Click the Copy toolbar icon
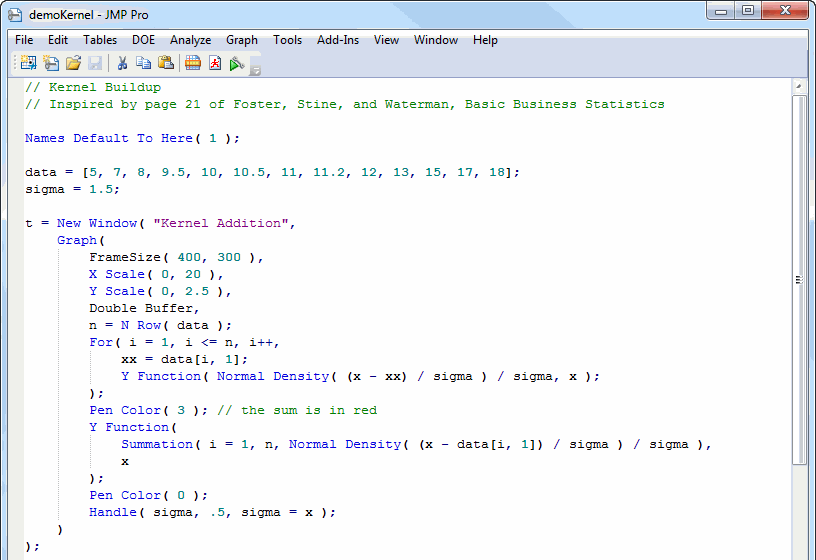Image resolution: width=816 pixels, height=560 pixels. tap(144, 63)
